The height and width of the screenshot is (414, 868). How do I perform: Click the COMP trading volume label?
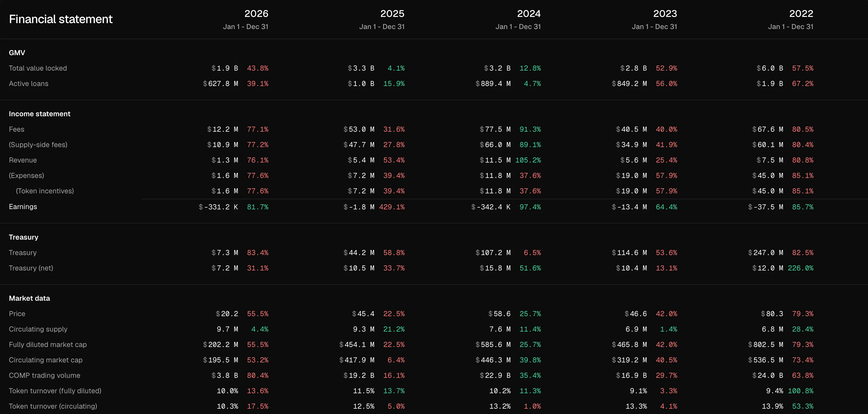click(44, 375)
